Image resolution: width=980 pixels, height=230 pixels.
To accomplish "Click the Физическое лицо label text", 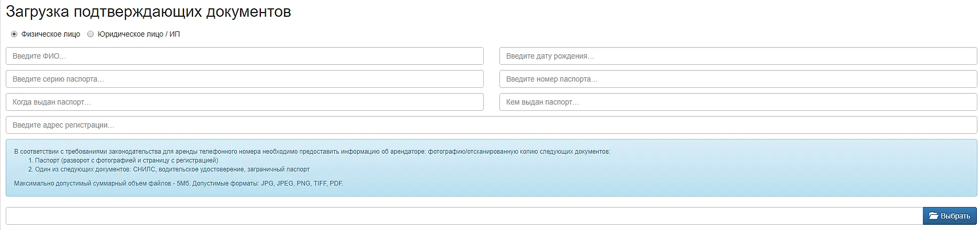I will pos(51,34).
